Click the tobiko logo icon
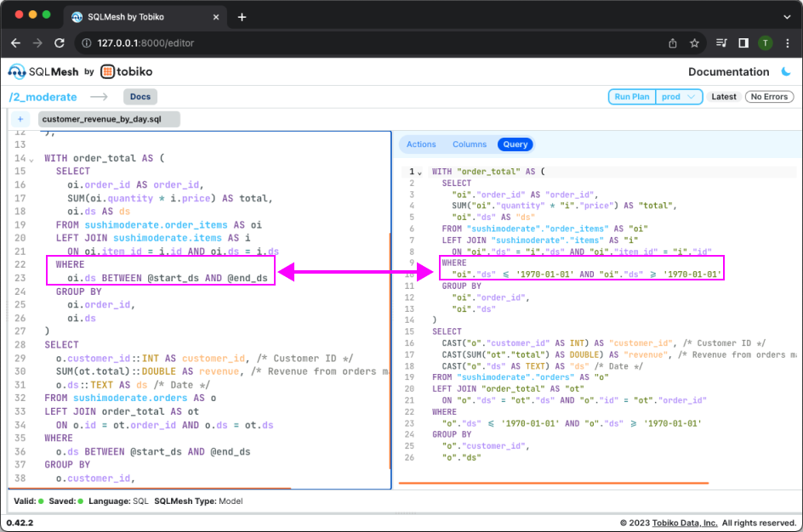This screenshot has width=803, height=532. (107, 71)
